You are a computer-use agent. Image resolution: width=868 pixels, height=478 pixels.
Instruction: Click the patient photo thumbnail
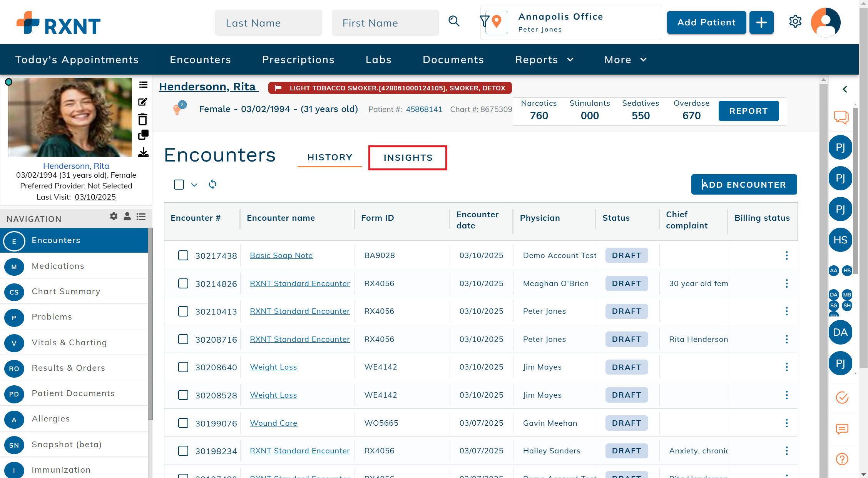70,117
